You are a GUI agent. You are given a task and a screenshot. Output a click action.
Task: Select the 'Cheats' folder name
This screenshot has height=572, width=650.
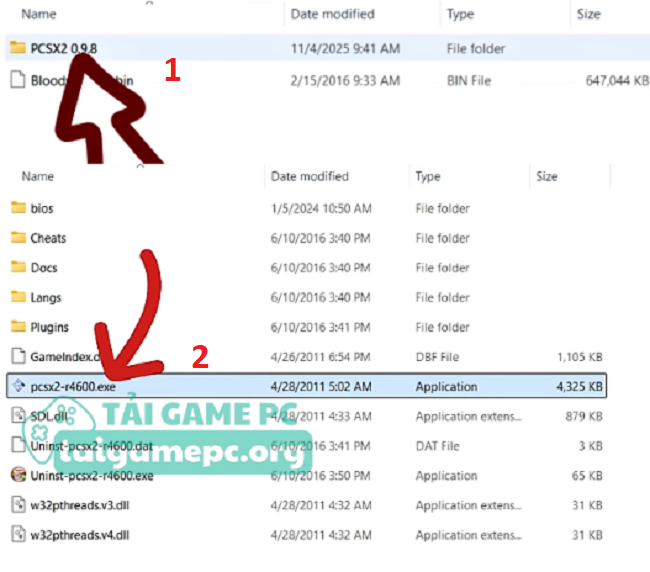(48, 238)
